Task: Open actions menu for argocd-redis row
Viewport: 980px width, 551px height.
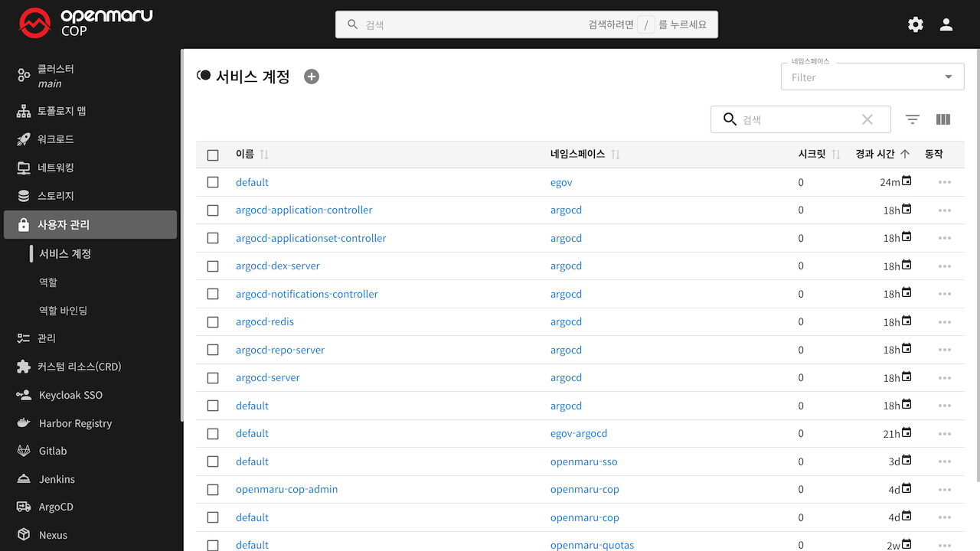Action: [944, 322]
